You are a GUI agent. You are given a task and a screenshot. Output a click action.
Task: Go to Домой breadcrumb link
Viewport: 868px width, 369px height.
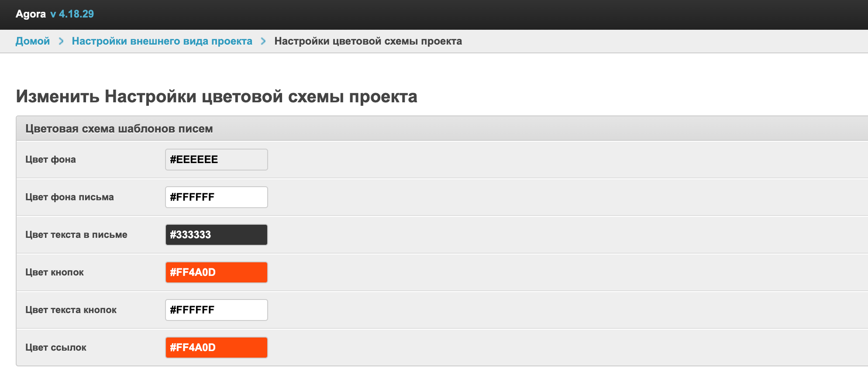point(33,41)
